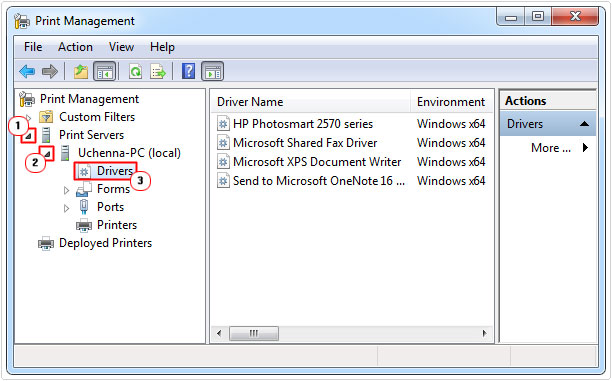Minimize the Print Management window
The width and height of the screenshot is (612, 381).
[511, 17]
